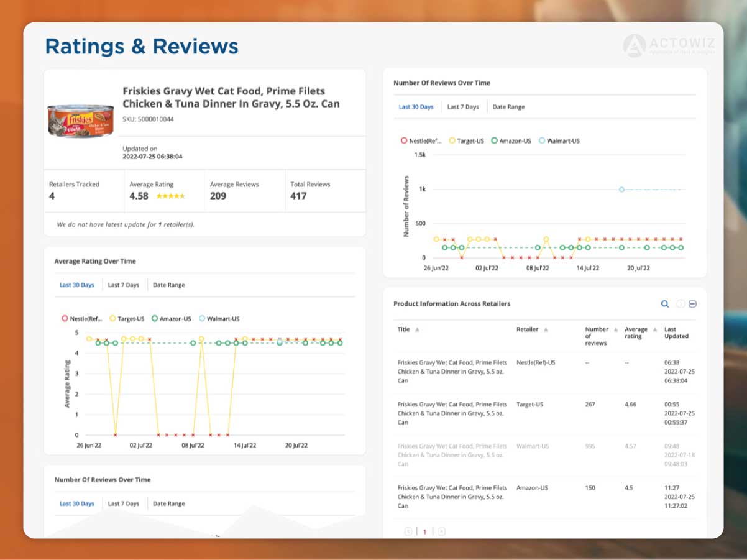Click the 2022-07-18 last updated cell for Walmart-US
The width and height of the screenshot is (747, 560).
click(679, 455)
